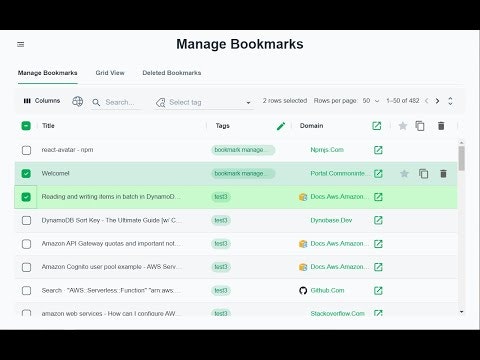Go to the next page arrow
480x360 pixels.
pos(438,101)
